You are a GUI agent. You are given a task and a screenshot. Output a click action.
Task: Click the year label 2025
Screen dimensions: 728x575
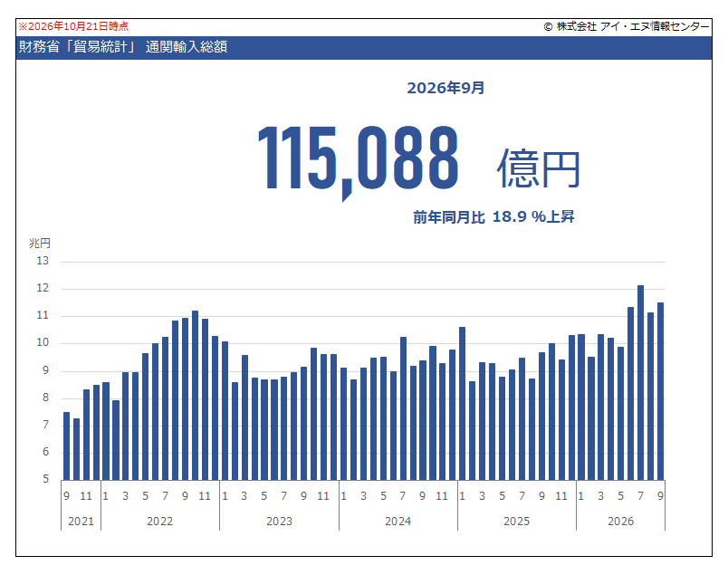pos(517,522)
